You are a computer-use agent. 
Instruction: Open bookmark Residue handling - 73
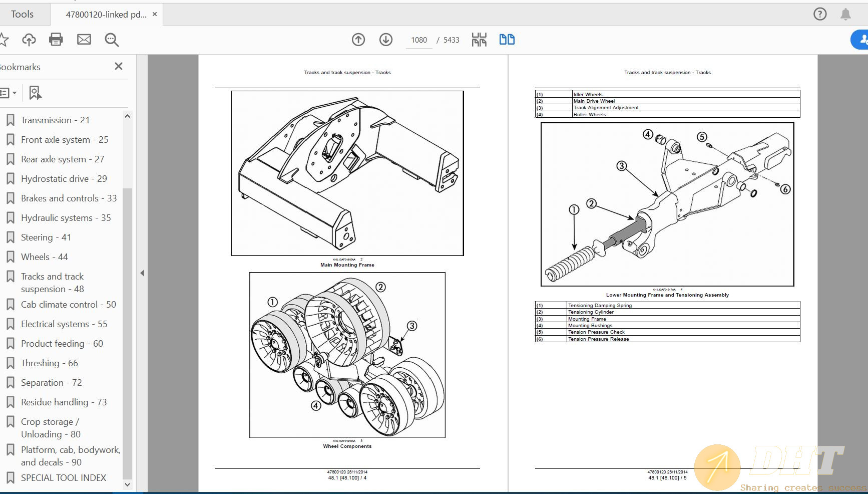coord(64,402)
